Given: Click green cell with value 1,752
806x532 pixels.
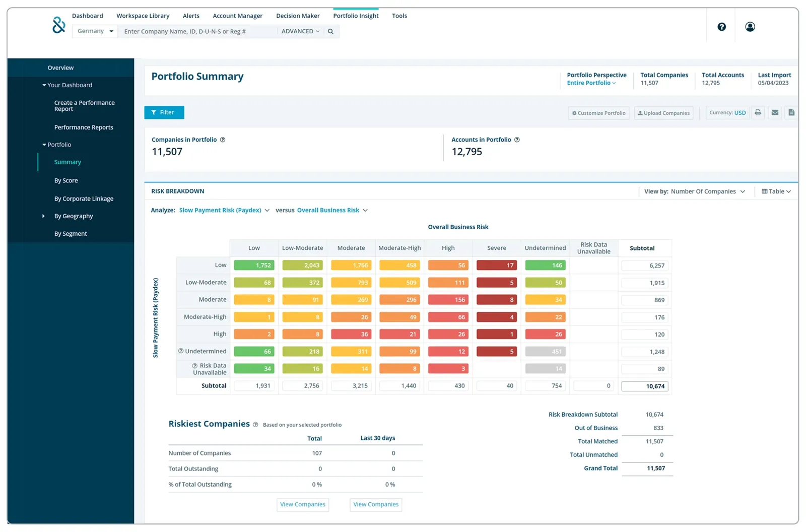Looking at the screenshot, I should [254, 265].
